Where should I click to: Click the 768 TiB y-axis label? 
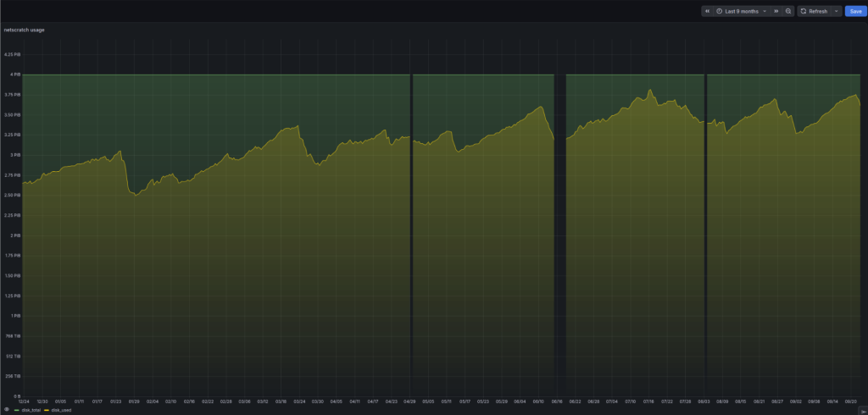14,336
